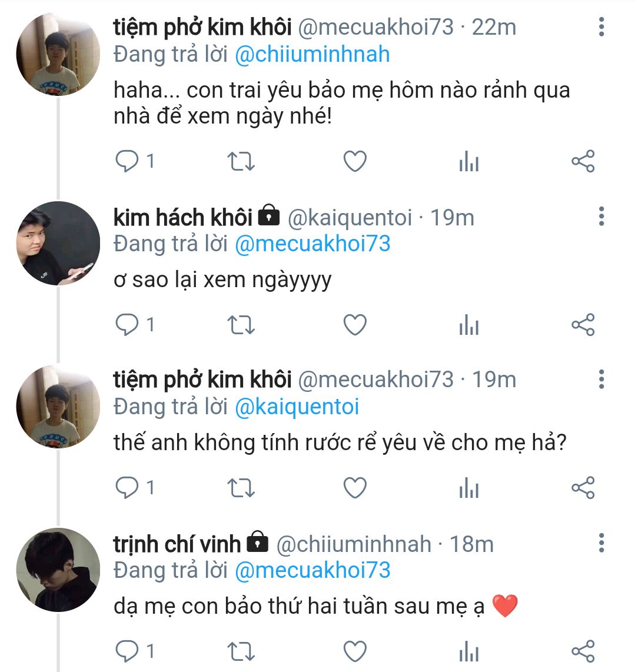Share the "ơ sao lại xem ngàyyyy" tweet
The height and width of the screenshot is (672, 635).
pyautogui.click(x=583, y=325)
